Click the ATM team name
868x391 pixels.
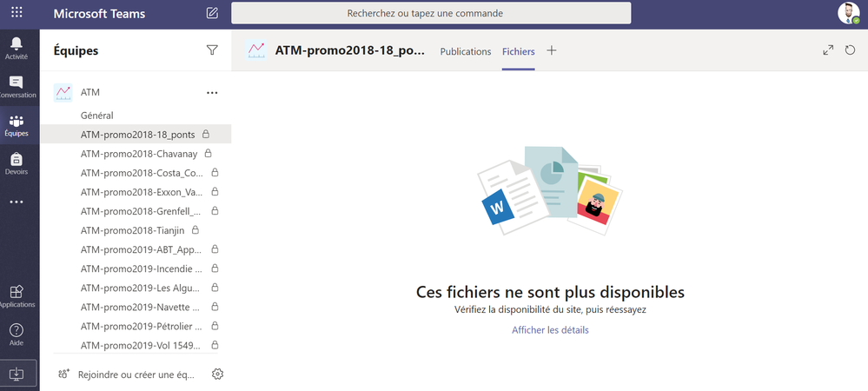pyautogui.click(x=90, y=92)
